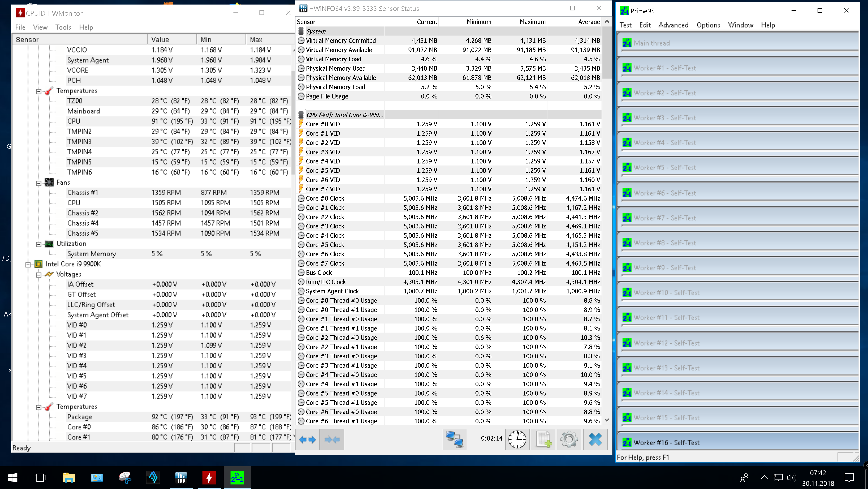Screen dimensions: 868x489
Task: Select Ring/LLC Clock row in HWiNFO
Action: (449, 282)
